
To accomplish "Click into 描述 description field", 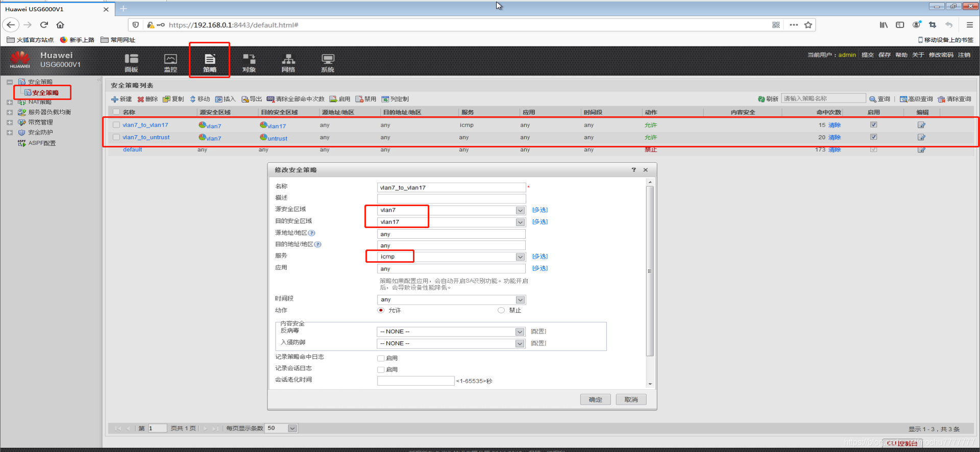I will 451,198.
